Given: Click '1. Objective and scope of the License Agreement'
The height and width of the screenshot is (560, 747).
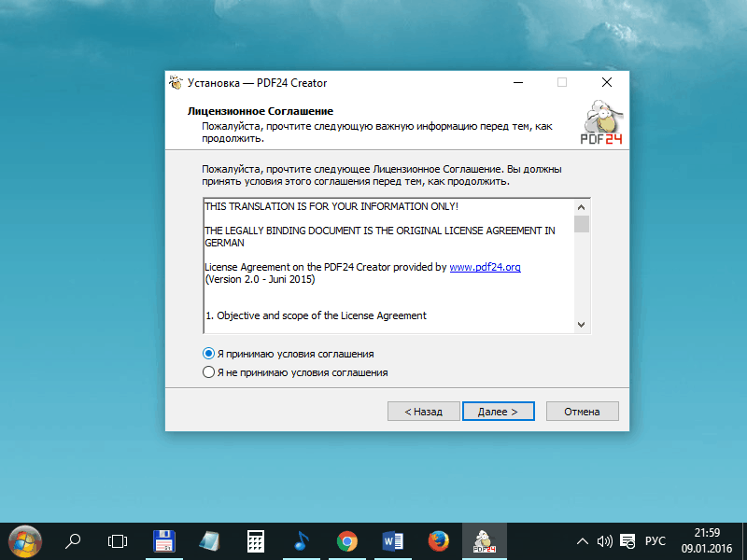Looking at the screenshot, I should tap(316, 315).
